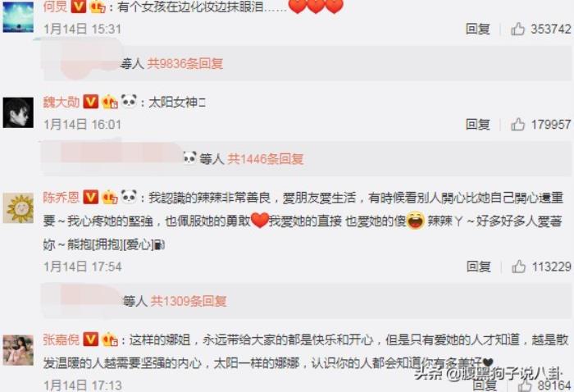Image resolution: width=574 pixels, height=392 pixels.
Task: Open 陈乔恩's profile from username
Action: click(61, 198)
